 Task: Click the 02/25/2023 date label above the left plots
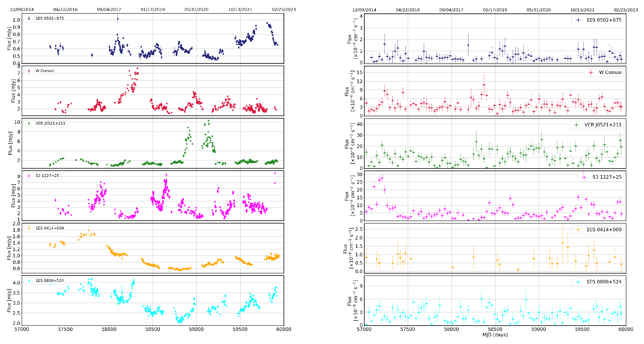pyautogui.click(x=284, y=9)
